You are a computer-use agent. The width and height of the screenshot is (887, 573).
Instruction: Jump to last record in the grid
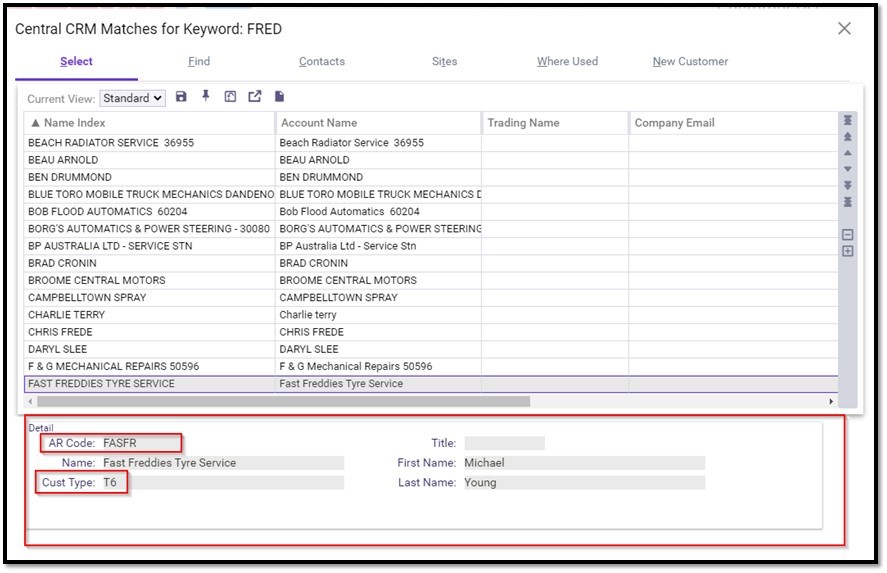tap(847, 202)
